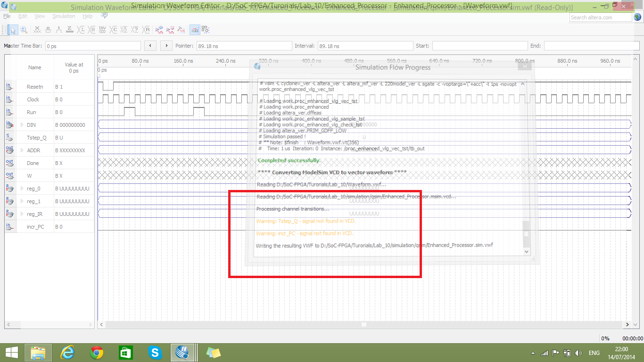
Task: Open the File menu
Action: pyautogui.click(x=7, y=16)
